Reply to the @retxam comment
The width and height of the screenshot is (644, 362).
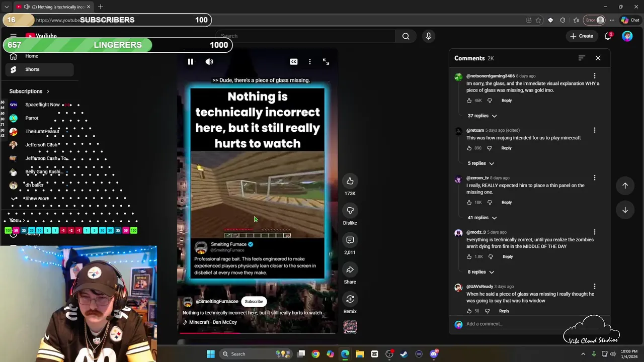[506, 148]
